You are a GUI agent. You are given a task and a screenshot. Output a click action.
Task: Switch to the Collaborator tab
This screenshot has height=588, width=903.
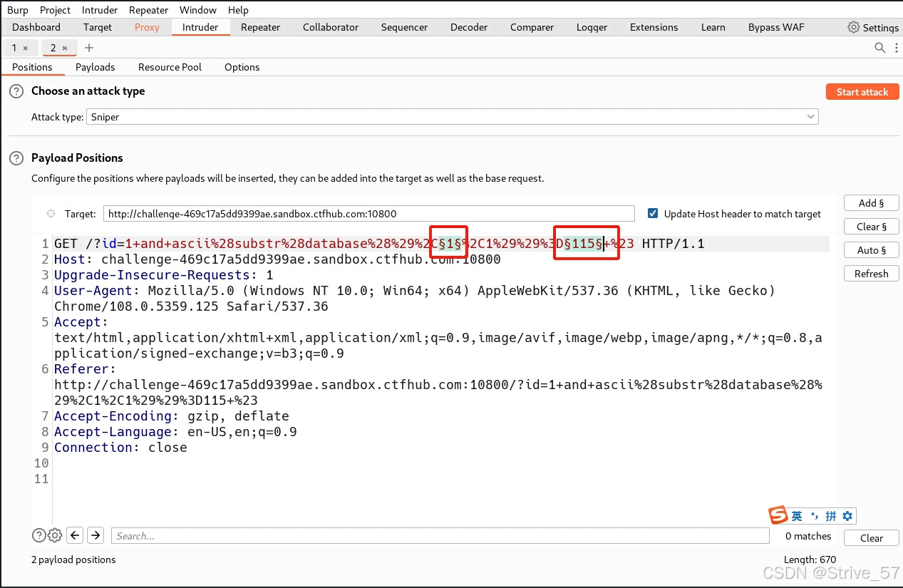[x=331, y=27]
